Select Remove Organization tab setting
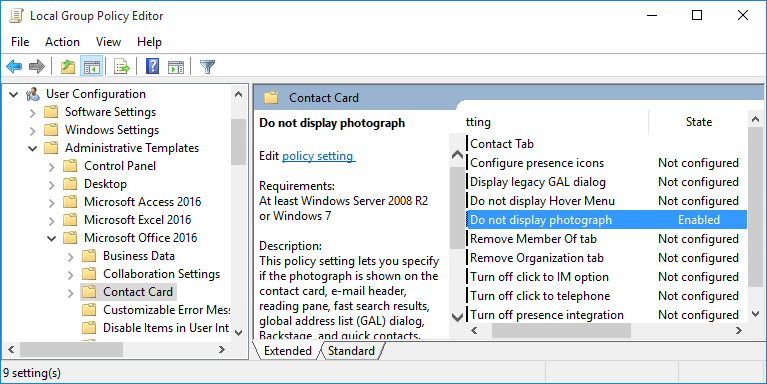The image size is (767, 384). (x=607, y=258)
